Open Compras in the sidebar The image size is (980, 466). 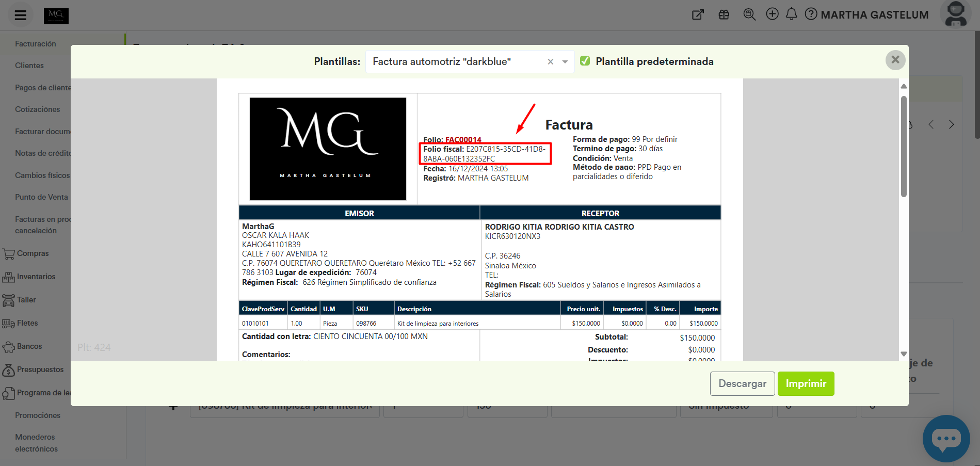33,253
